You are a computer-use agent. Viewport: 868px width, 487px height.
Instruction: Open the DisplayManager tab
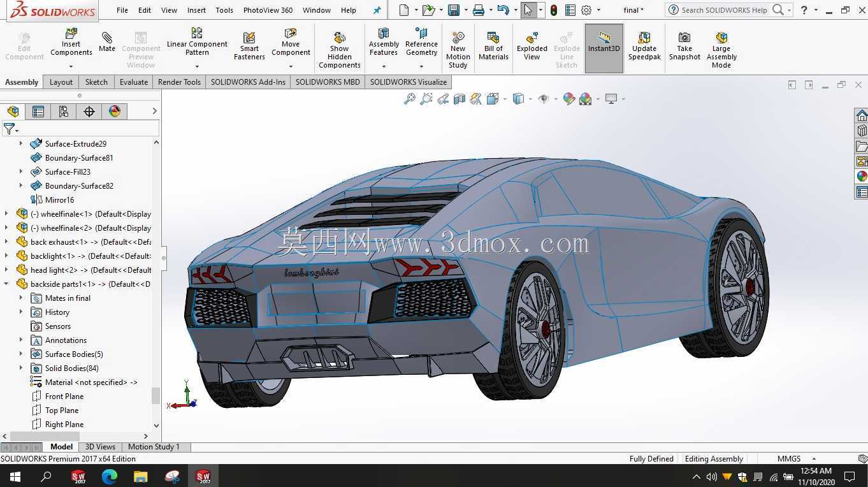(x=115, y=112)
